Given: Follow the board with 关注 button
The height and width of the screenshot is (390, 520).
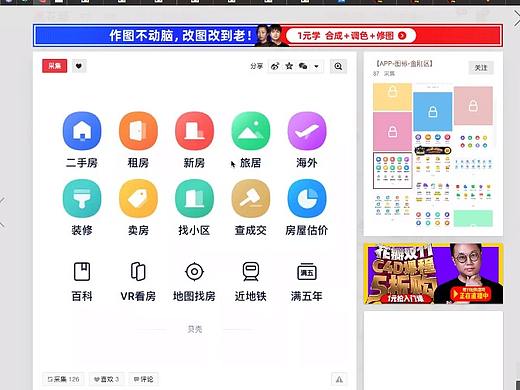Looking at the screenshot, I should click(481, 68).
